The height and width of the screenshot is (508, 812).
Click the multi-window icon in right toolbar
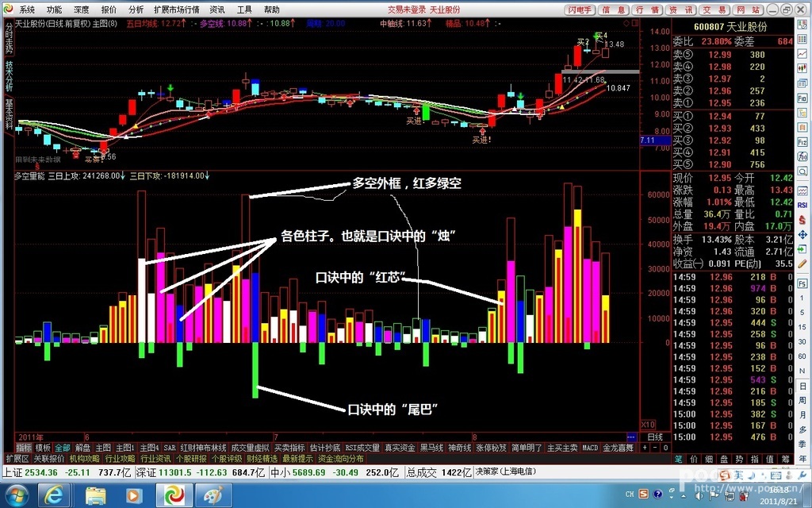tap(802, 83)
